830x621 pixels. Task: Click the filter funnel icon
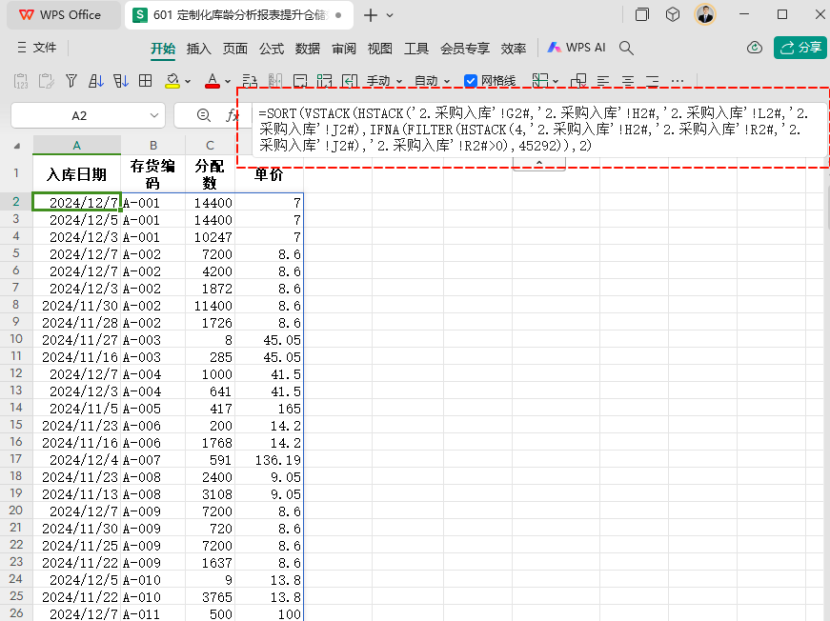pos(71,81)
